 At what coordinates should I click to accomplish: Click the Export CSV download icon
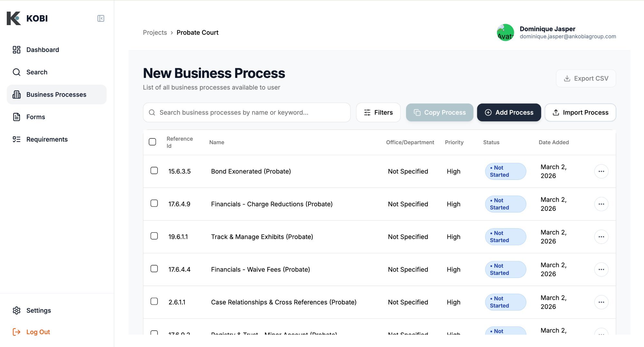point(567,78)
